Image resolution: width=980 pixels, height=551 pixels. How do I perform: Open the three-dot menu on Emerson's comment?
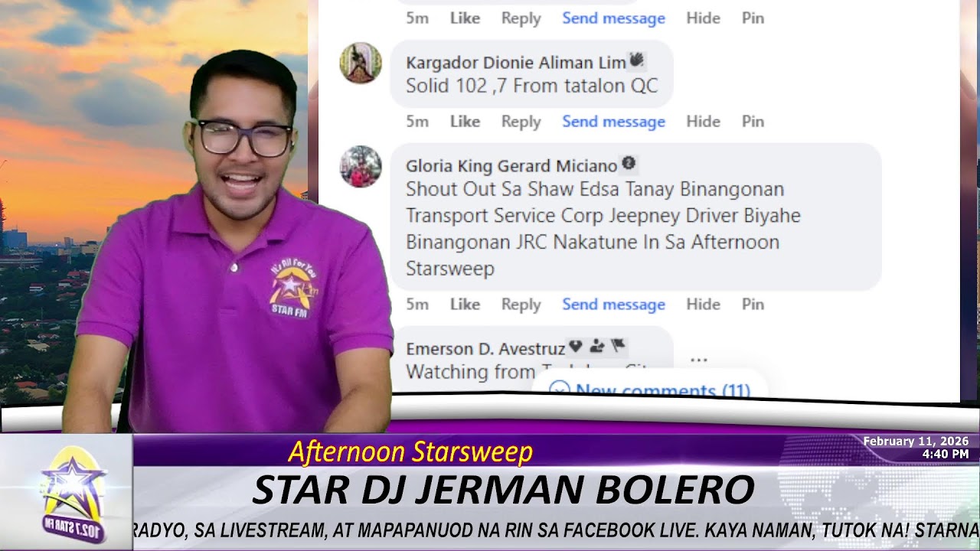click(x=698, y=359)
